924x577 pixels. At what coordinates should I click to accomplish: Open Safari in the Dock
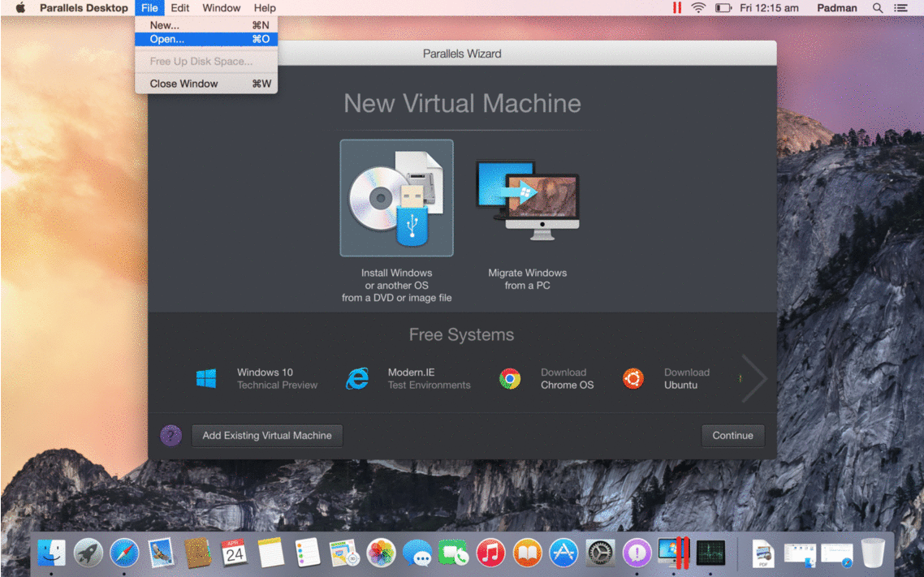(x=124, y=553)
